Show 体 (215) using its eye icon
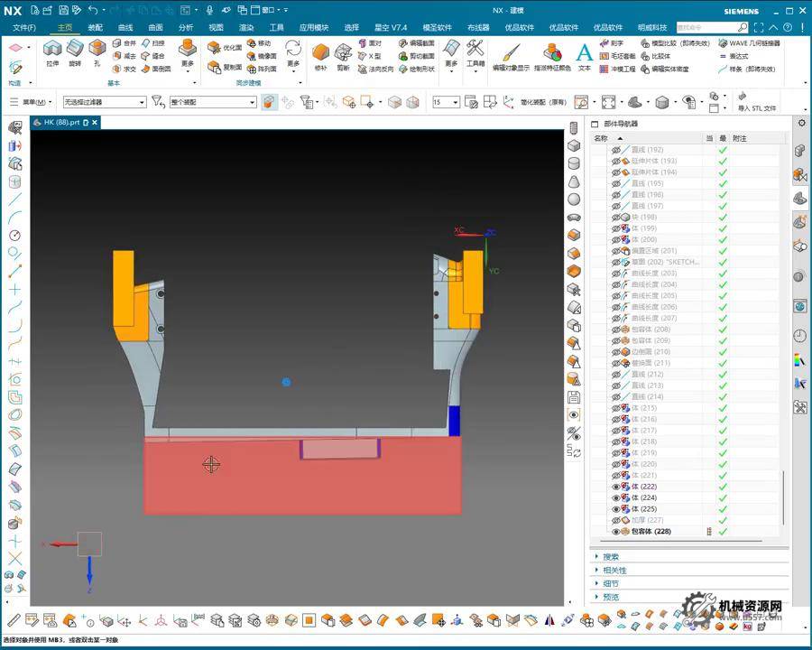Screen dimensions: 812x650 point(617,408)
